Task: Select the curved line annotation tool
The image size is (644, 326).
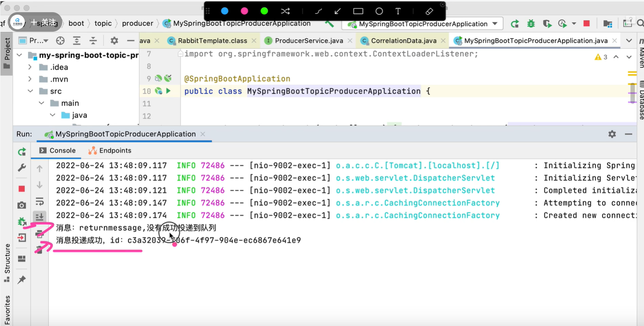Action: point(318,11)
